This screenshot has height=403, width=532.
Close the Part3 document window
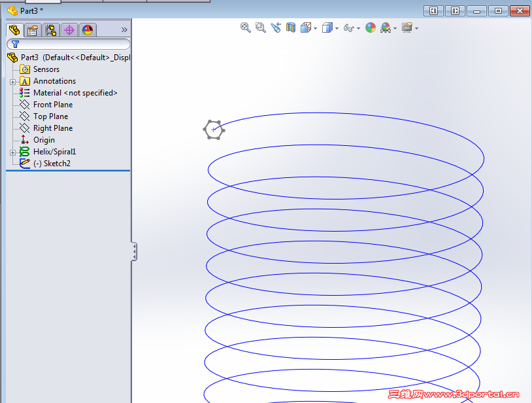520,11
